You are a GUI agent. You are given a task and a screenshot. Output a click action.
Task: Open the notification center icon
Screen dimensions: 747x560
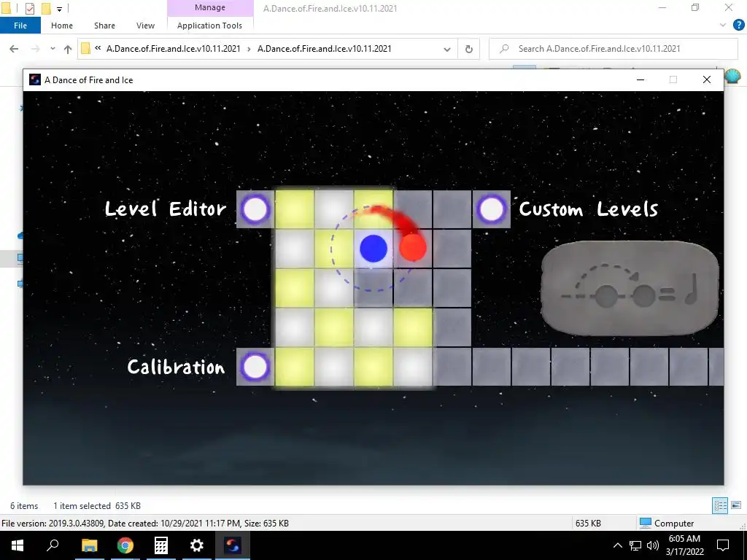[723, 545]
